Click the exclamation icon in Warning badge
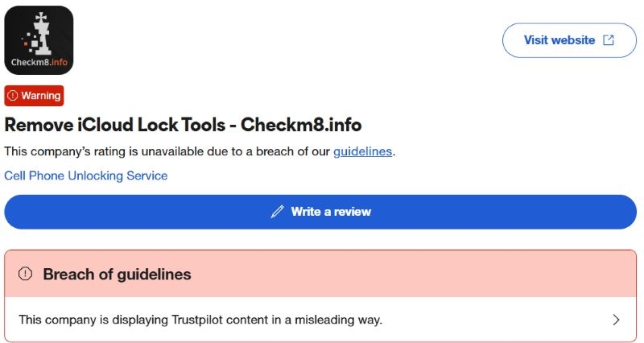644x343 pixels. point(13,96)
